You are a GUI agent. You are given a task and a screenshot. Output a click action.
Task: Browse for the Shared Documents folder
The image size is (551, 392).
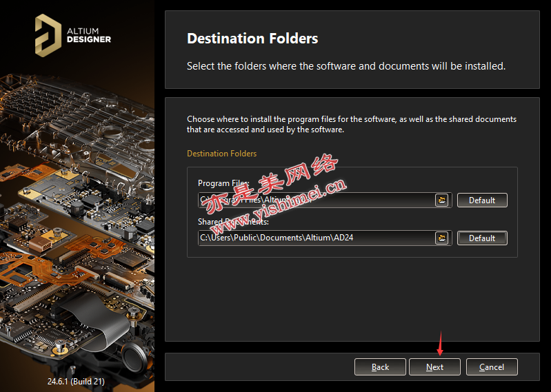pyautogui.click(x=442, y=238)
